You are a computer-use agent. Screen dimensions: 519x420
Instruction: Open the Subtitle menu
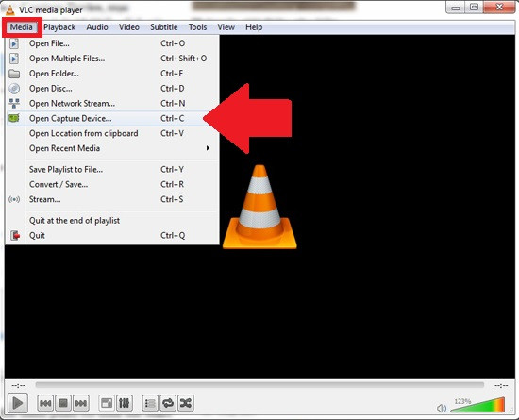(x=164, y=27)
